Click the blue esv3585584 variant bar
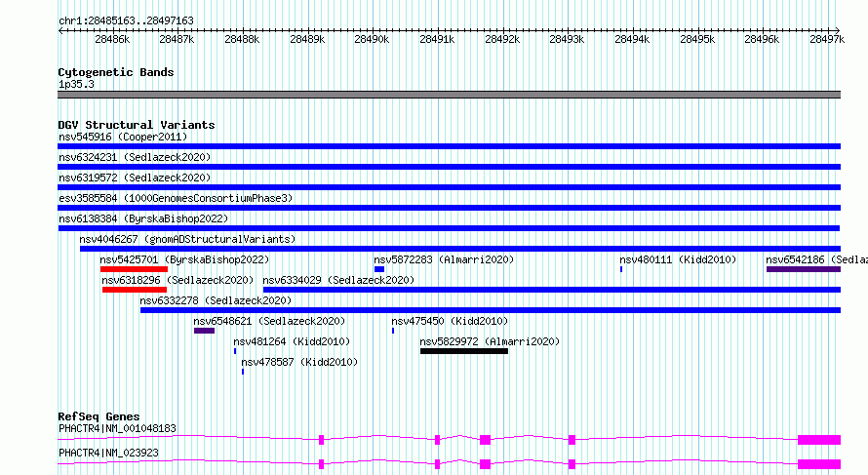Screen dimensions: 868x475 [x=449, y=208]
